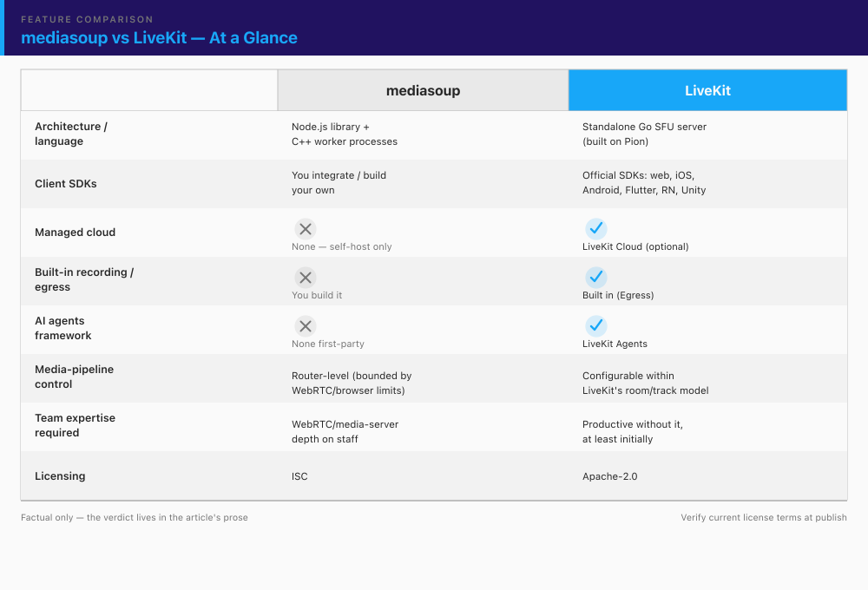868x590 pixels.
Task: Select the mediasoup column header
Action: (x=423, y=90)
